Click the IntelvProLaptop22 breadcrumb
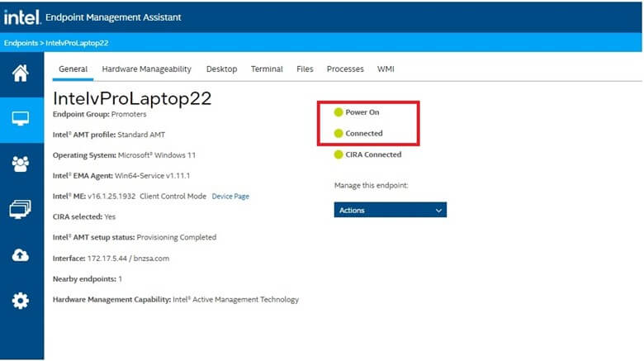The height and width of the screenshot is (361, 644). [77, 43]
